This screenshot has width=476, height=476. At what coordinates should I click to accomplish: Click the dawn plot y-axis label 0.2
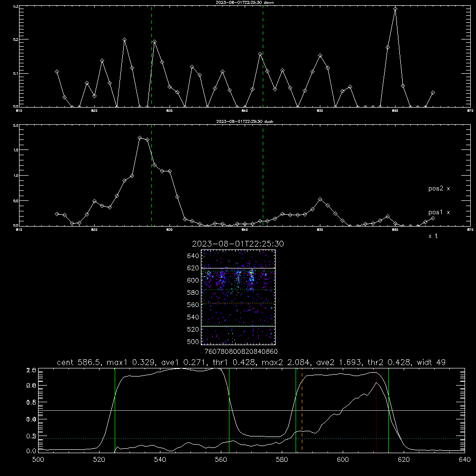tap(16, 40)
